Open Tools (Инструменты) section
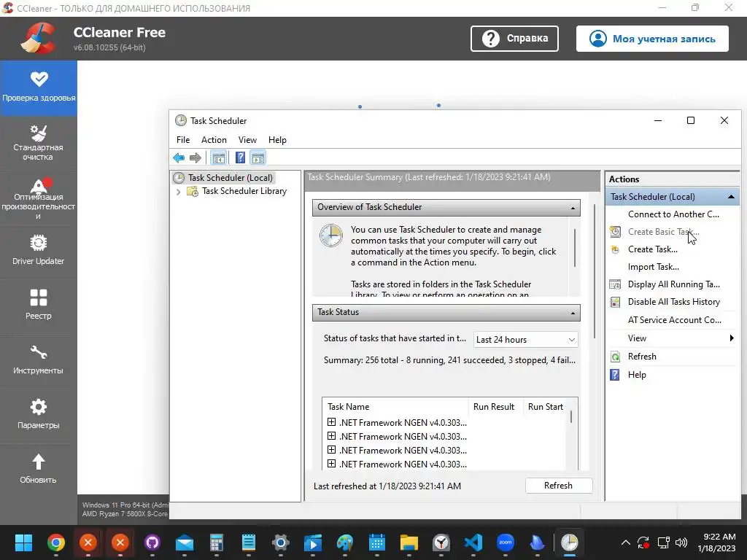The image size is (747, 560). coord(39,359)
